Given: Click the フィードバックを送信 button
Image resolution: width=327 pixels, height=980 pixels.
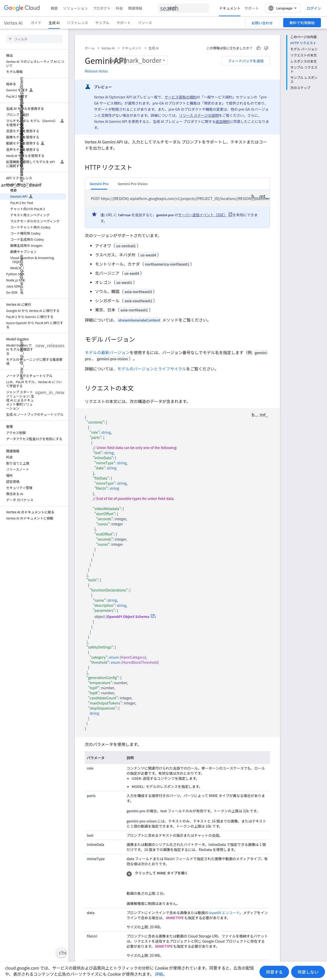Looking at the screenshot, I should click(246, 61).
